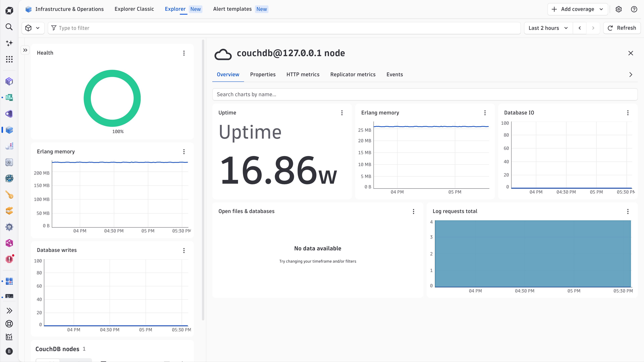
Task: Open the user profile B avatar
Action: pyautogui.click(x=9, y=351)
